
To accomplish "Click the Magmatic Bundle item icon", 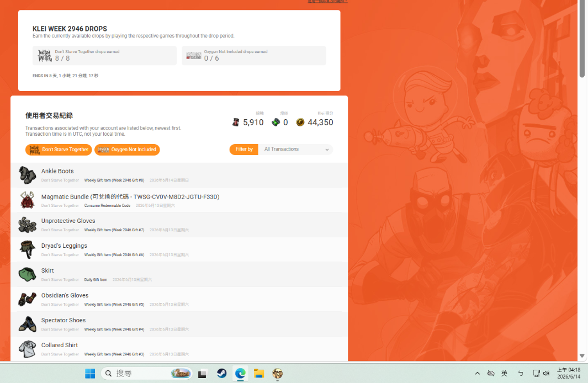I will click(x=28, y=200).
